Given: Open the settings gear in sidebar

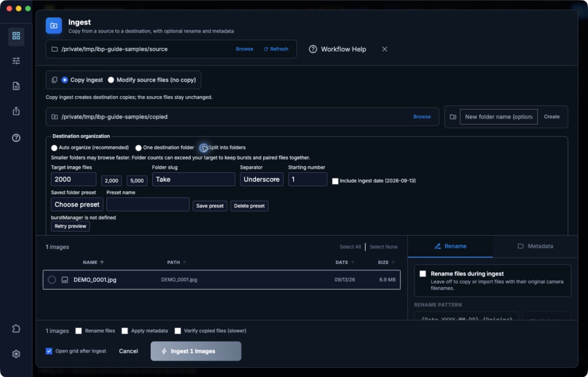Looking at the screenshot, I should coord(16,354).
